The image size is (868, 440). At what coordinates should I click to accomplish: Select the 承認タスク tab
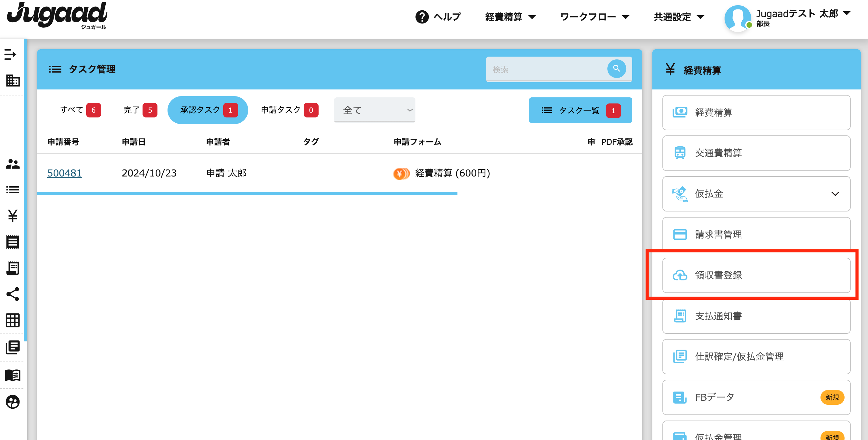click(208, 110)
